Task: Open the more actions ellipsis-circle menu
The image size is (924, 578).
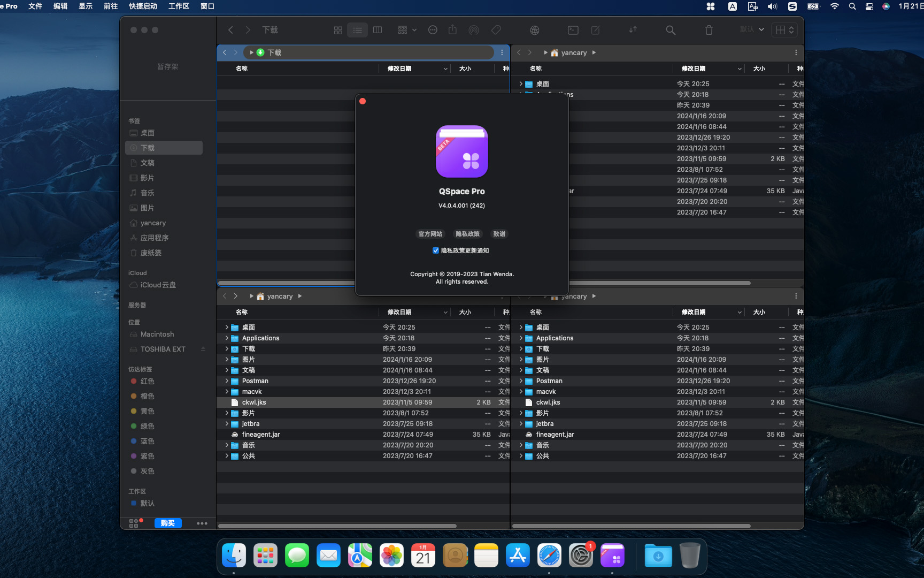Action: 433,30
